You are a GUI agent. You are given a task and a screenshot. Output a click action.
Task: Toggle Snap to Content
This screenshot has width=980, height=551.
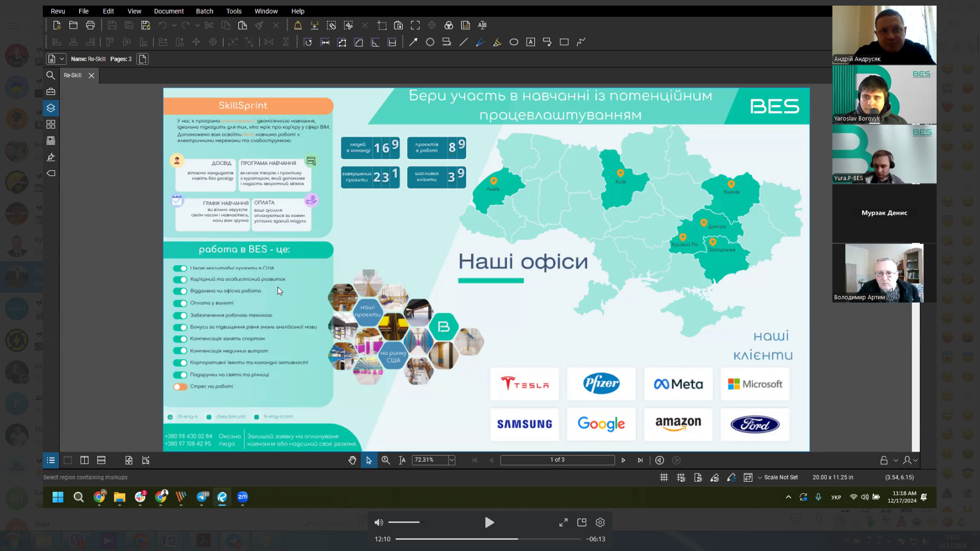click(x=698, y=478)
